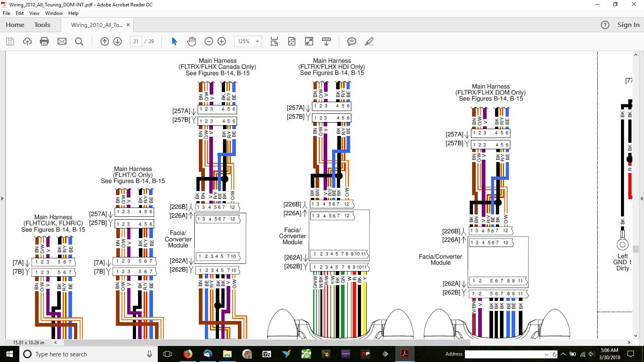Switch to the Tools tab
Image resolution: width=644 pixels, height=362 pixels.
[42, 25]
